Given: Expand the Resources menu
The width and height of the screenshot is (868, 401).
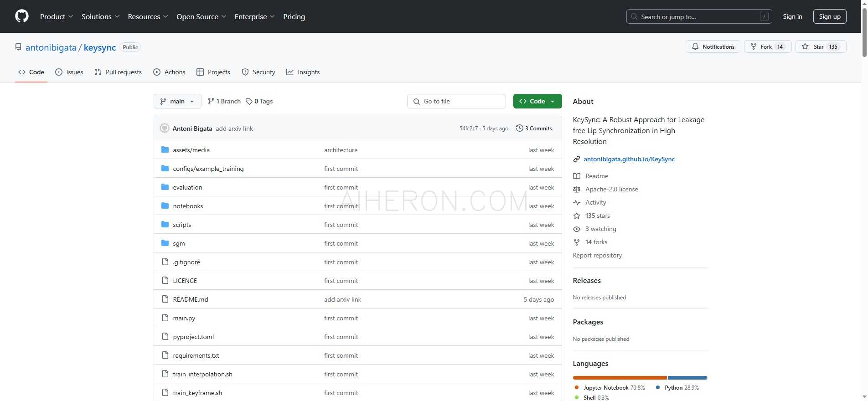Looking at the screenshot, I should point(148,16).
